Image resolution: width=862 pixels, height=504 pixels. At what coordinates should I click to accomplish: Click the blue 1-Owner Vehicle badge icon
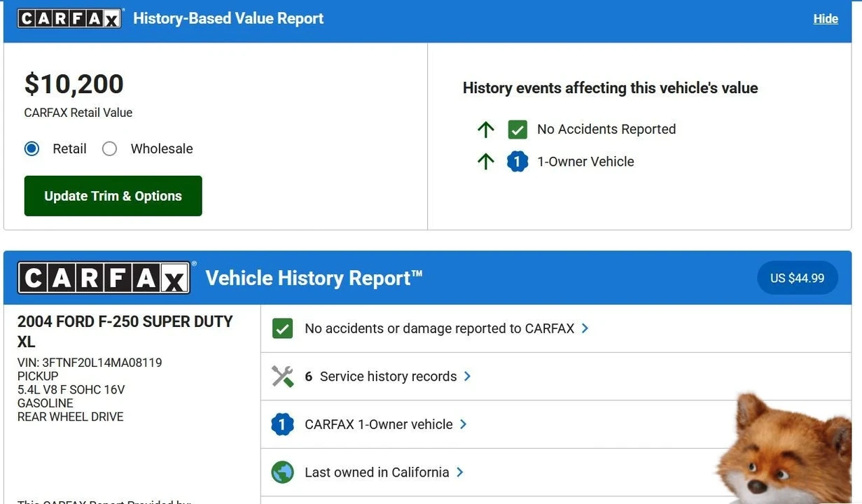pos(517,162)
